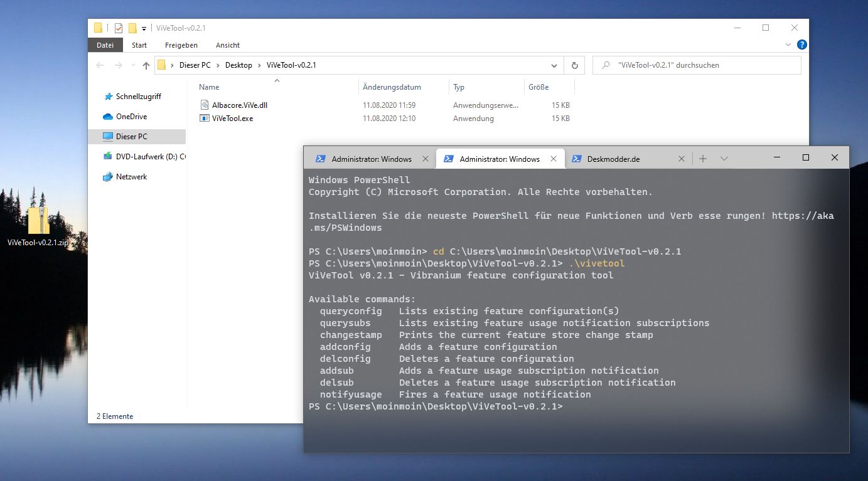Close the first Administrator: Windows tab

[x=426, y=159]
